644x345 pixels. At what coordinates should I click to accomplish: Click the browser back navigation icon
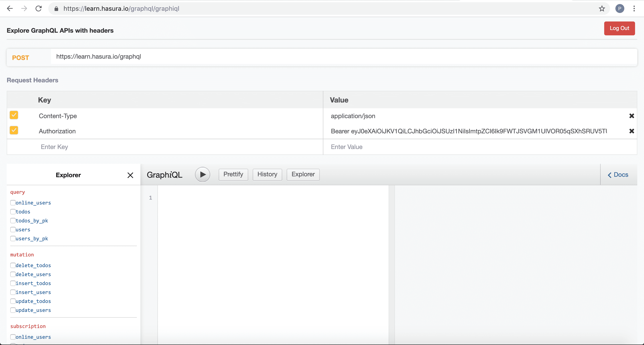[x=10, y=9]
